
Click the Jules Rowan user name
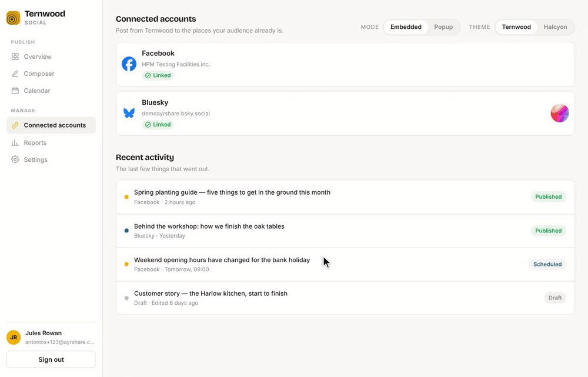click(x=44, y=333)
